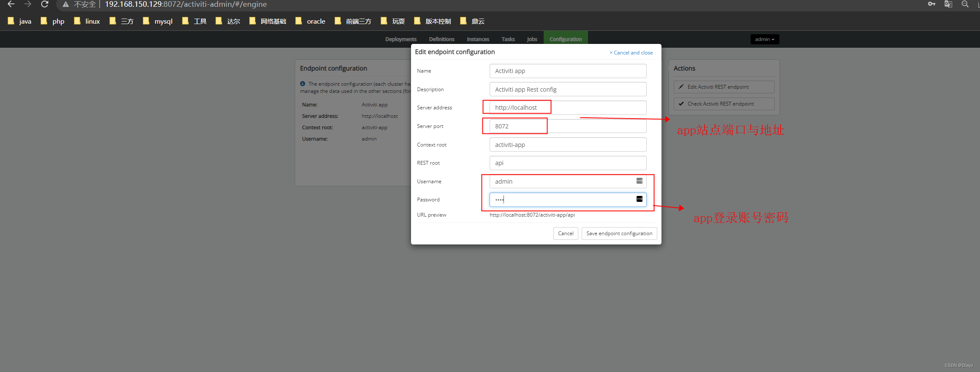980x372 pixels.
Task: Open the saved passwords key icon
Action: 931,4
